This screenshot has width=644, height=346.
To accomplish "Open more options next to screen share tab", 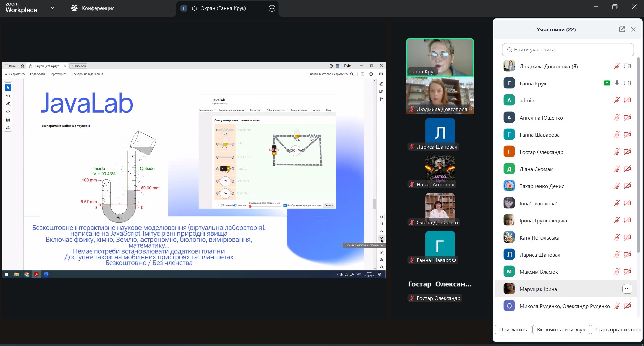I will [x=272, y=9].
